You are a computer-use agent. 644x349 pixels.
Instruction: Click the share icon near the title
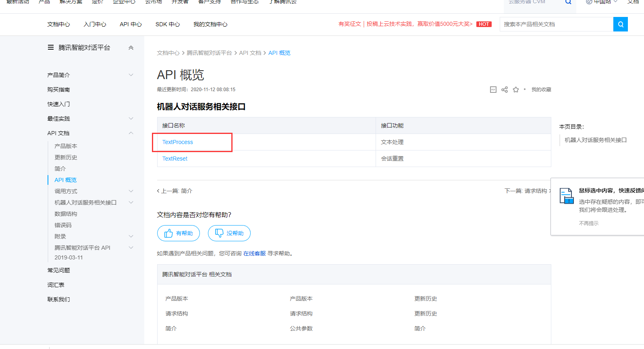tap(505, 90)
